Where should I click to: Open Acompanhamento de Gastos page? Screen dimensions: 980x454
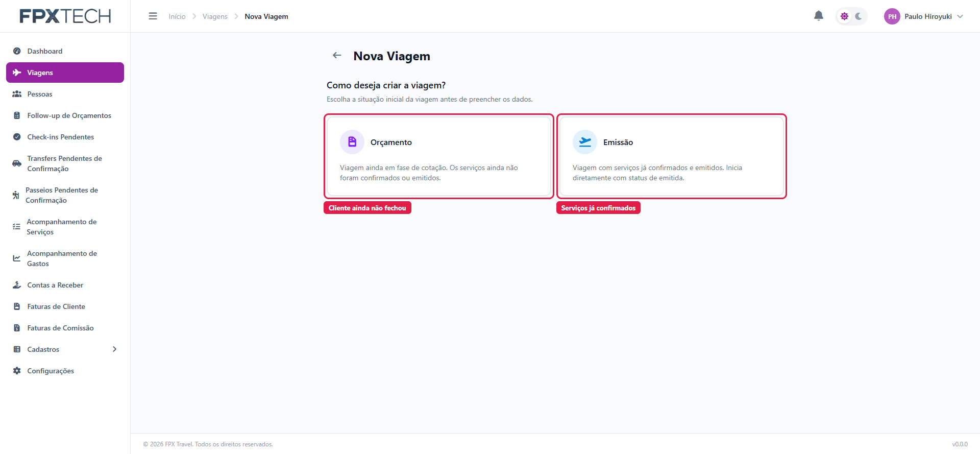click(x=65, y=258)
